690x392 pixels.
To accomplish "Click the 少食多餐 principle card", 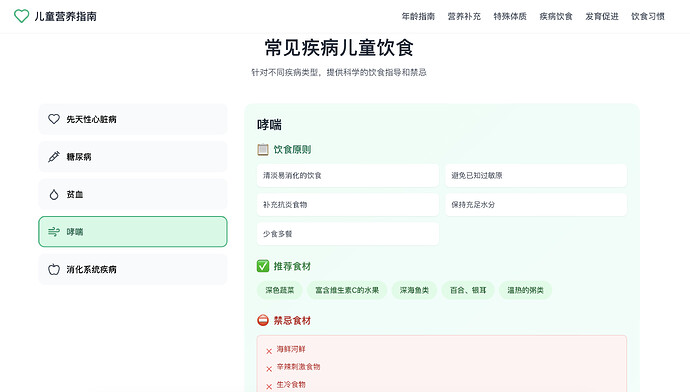I will pos(348,234).
